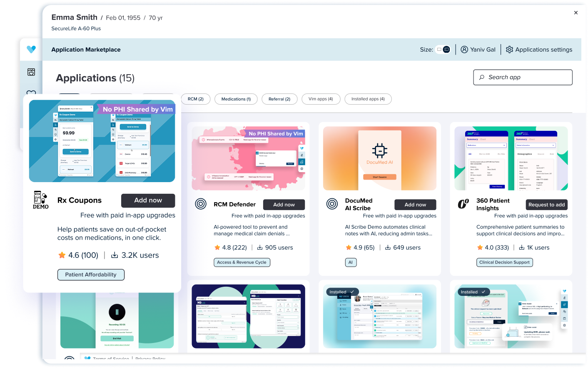Click Request to add for 360 Patient Insights
588x368 pixels.
pyautogui.click(x=546, y=205)
